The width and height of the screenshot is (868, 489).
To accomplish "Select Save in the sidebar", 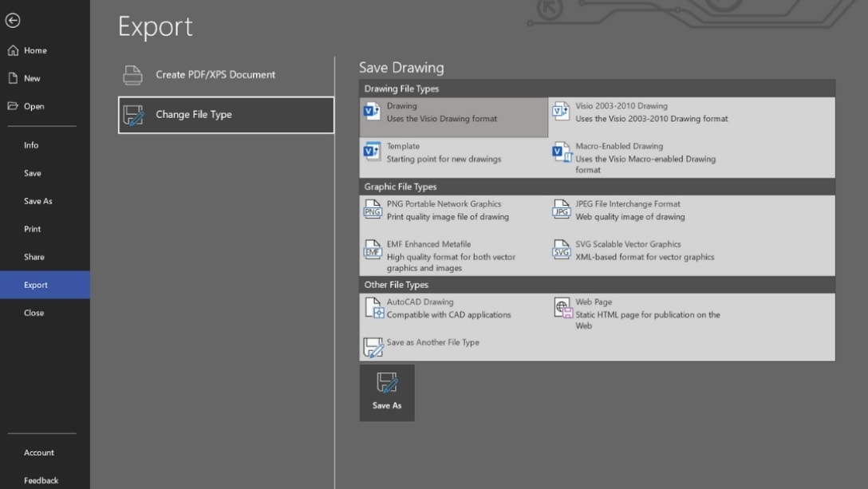I will pyautogui.click(x=45, y=173).
